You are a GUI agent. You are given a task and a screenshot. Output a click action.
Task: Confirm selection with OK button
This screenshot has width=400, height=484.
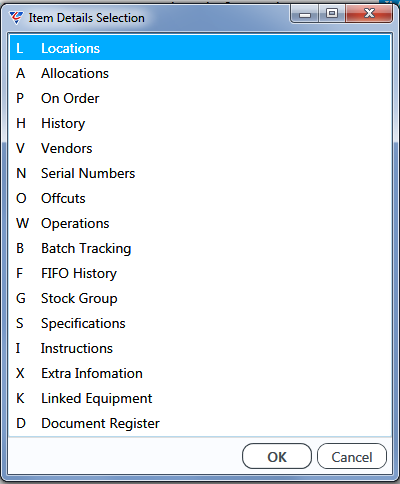click(277, 457)
